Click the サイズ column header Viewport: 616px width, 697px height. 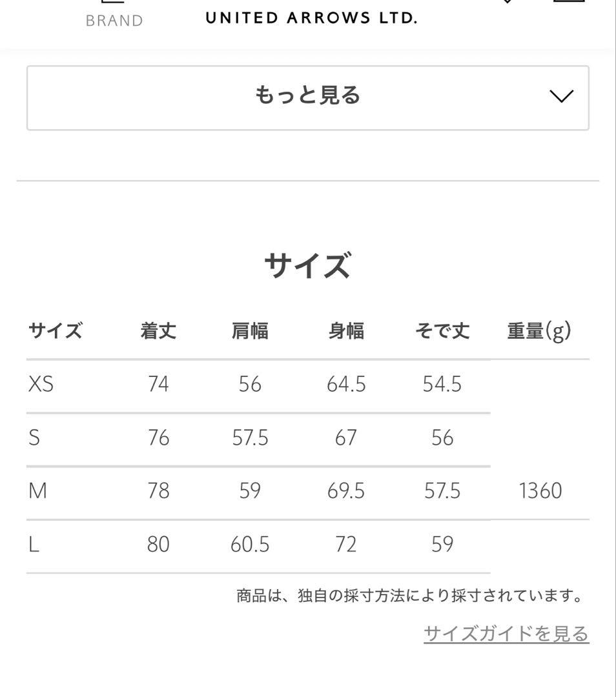coord(55,330)
